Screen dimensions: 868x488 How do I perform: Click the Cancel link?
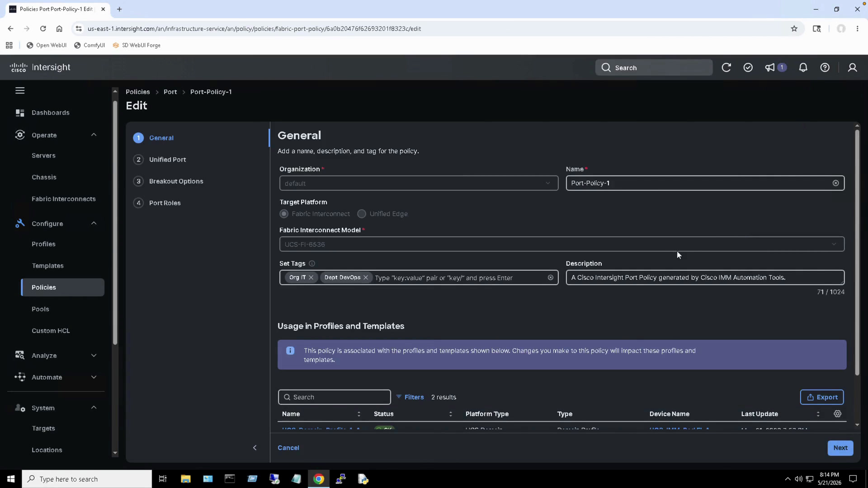pyautogui.click(x=288, y=448)
